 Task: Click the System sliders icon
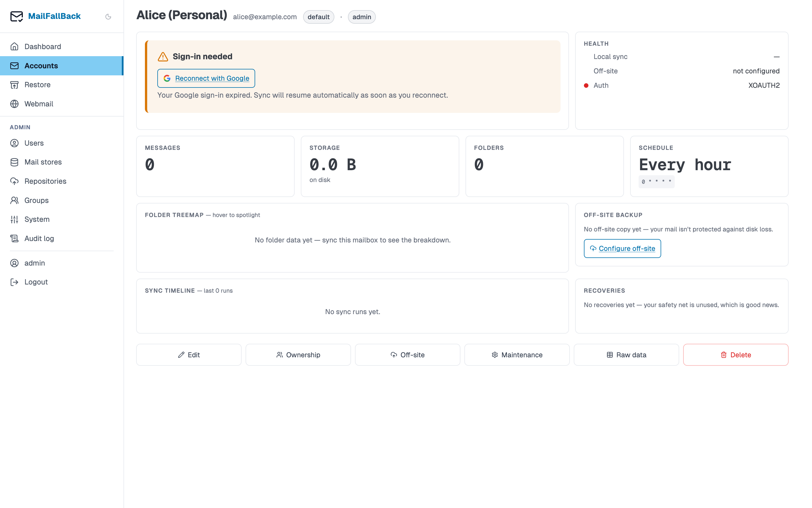pos(14,219)
